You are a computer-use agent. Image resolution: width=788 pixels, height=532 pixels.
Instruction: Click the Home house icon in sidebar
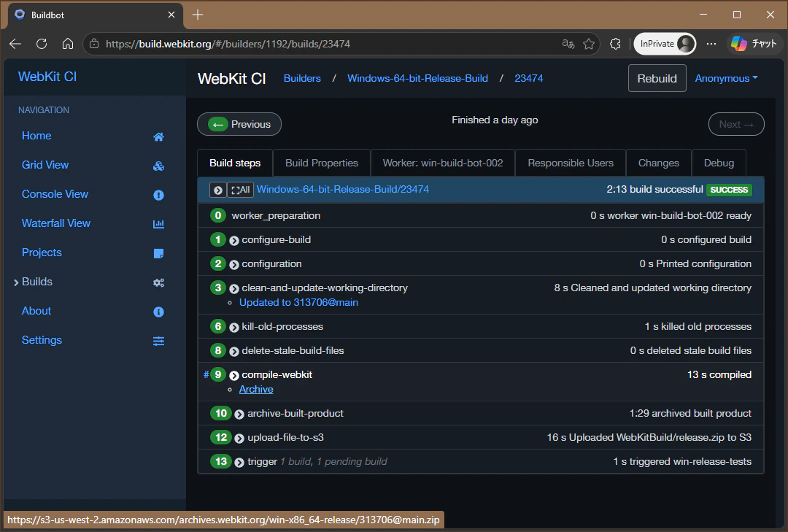pyautogui.click(x=158, y=136)
